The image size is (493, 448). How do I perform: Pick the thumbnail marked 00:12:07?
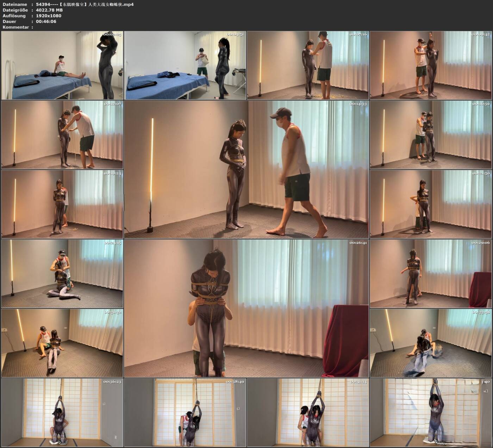coord(62,135)
